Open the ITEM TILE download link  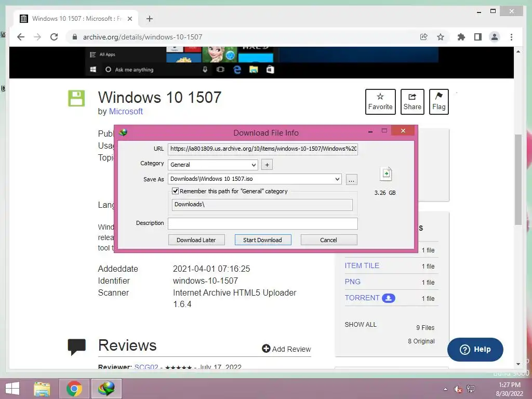(362, 265)
